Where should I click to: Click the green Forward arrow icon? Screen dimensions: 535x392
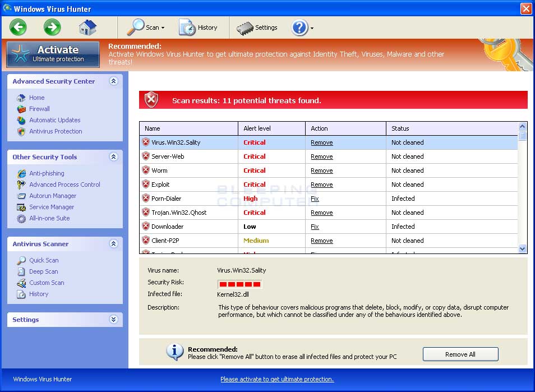coord(52,27)
